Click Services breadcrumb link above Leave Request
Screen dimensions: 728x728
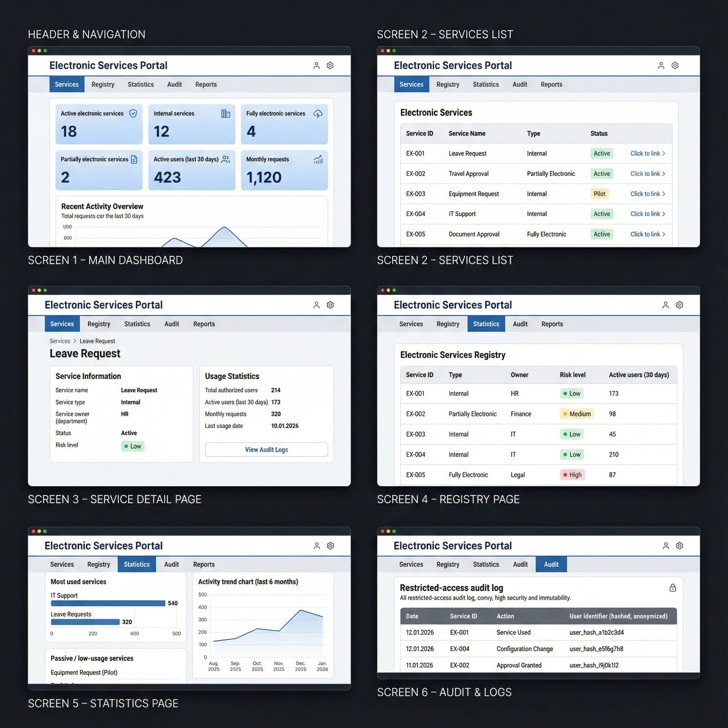tap(60, 341)
